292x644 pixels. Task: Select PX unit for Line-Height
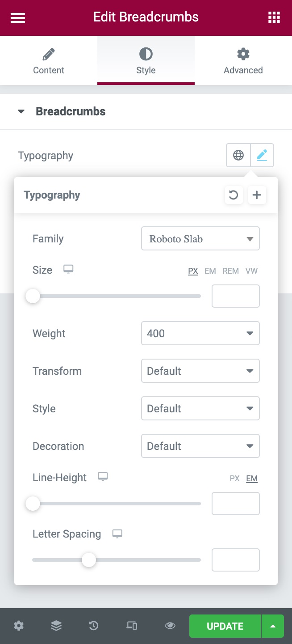coord(235,478)
